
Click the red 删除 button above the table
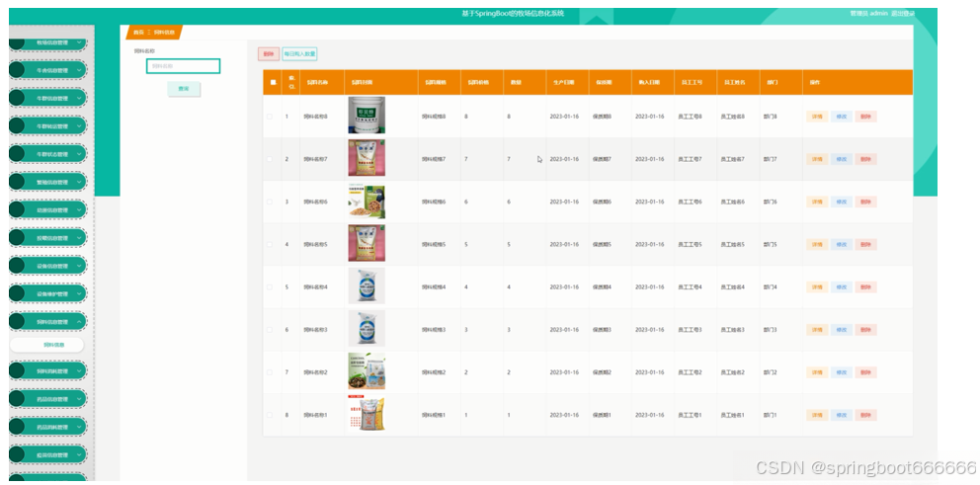(268, 53)
